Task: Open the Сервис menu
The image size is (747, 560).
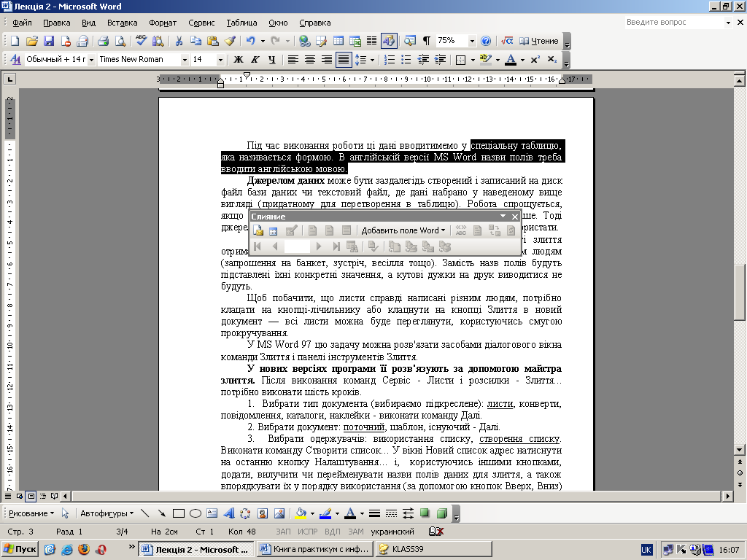Action: point(201,23)
